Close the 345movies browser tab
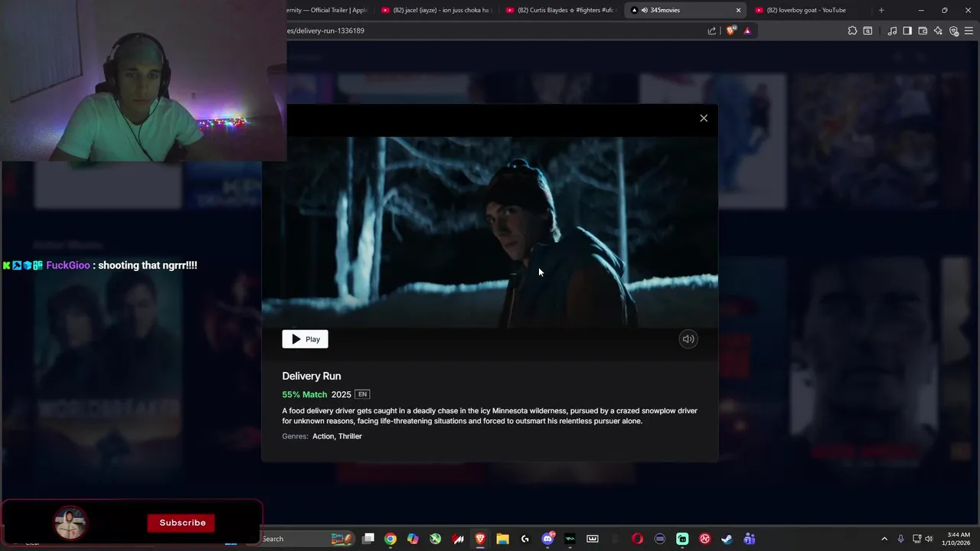This screenshot has width=980, height=551. 738,10
